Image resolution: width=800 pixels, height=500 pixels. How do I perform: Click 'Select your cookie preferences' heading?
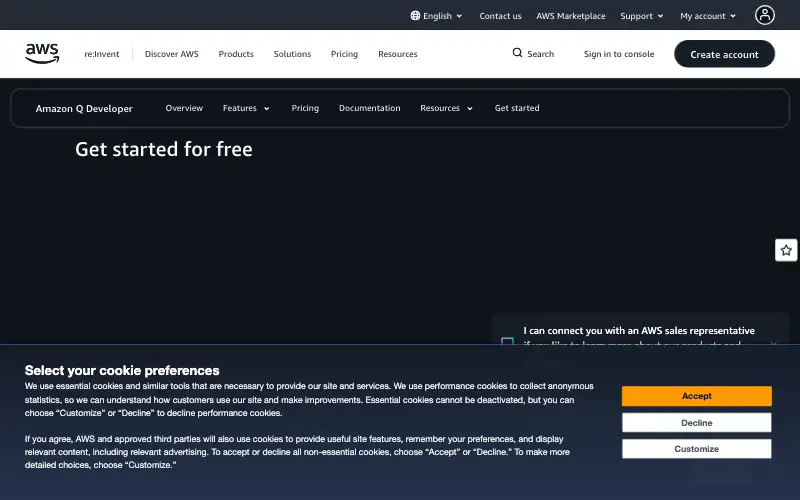122,370
